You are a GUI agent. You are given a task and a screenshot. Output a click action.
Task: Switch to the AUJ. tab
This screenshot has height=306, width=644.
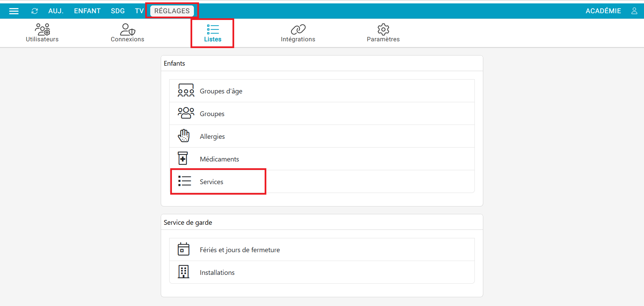(56, 11)
